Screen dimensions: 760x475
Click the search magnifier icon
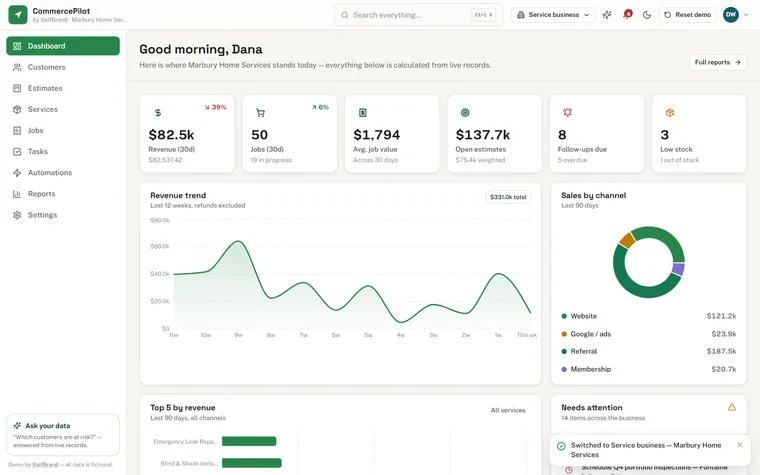pos(345,15)
